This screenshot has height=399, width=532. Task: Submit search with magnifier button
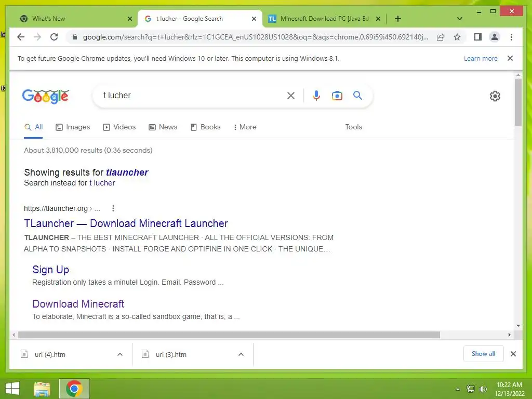(x=357, y=96)
